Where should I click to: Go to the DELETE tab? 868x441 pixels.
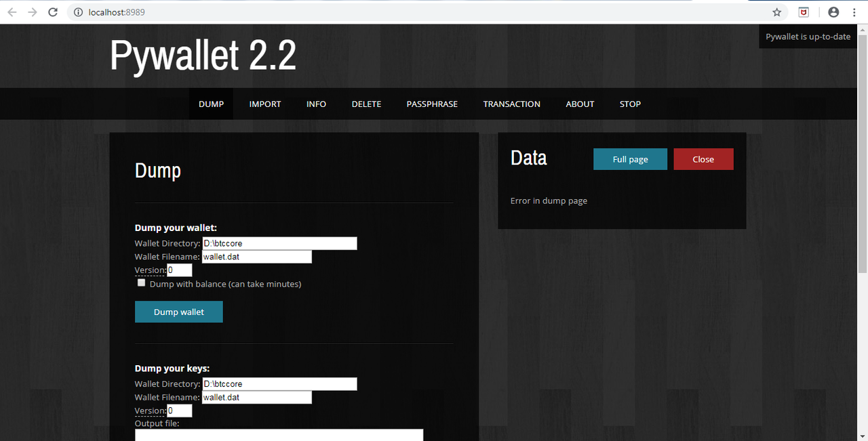tap(366, 104)
